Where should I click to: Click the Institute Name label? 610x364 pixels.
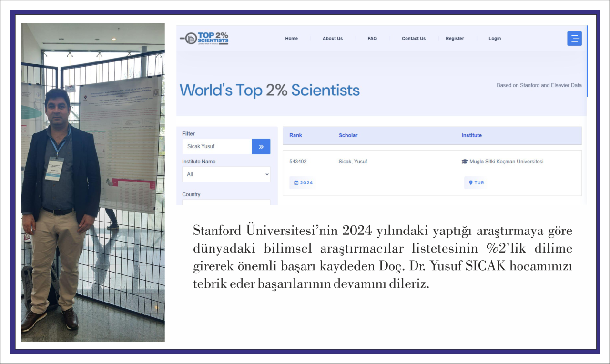click(x=199, y=162)
